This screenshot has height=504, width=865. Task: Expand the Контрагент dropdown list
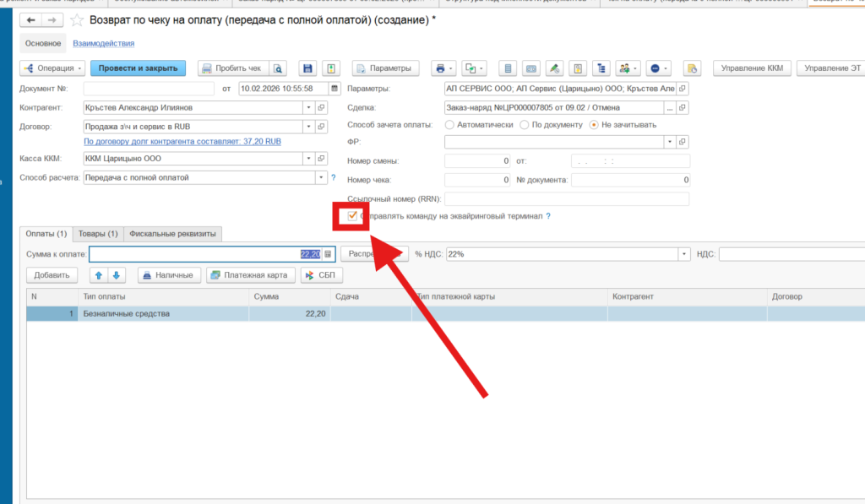coord(308,108)
